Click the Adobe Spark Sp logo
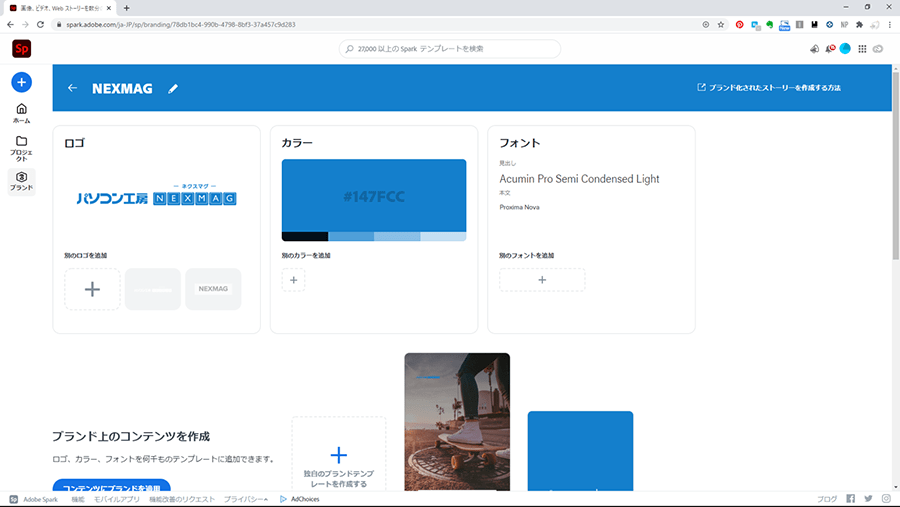 click(x=22, y=49)
